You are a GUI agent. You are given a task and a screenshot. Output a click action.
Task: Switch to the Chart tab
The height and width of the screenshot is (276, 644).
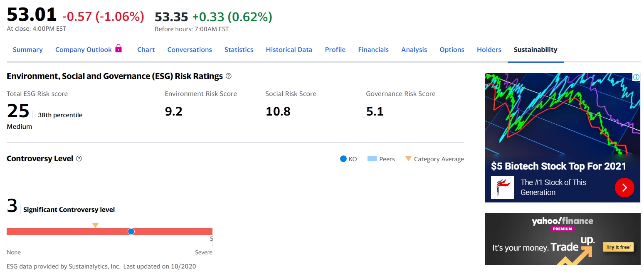(146, 49)
